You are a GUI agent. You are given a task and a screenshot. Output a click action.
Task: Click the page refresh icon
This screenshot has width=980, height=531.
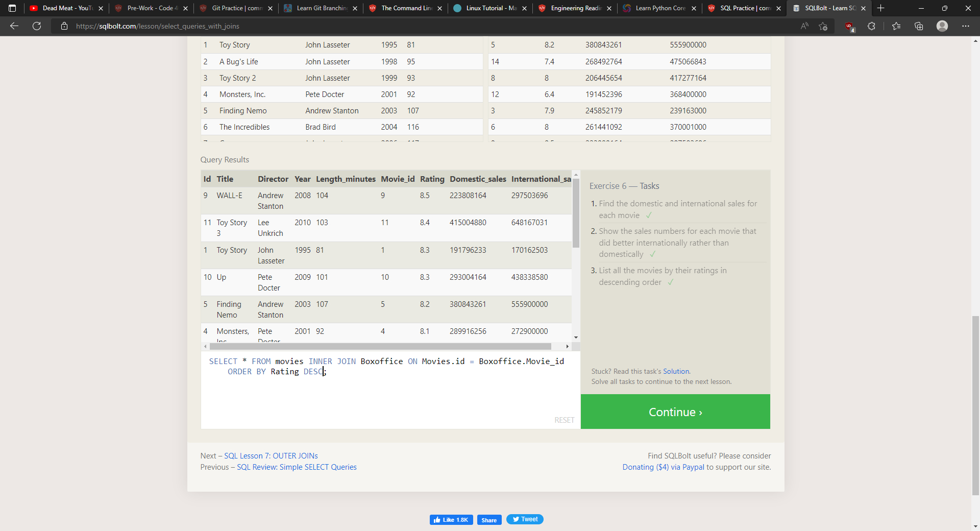click(x=37, y=26)
